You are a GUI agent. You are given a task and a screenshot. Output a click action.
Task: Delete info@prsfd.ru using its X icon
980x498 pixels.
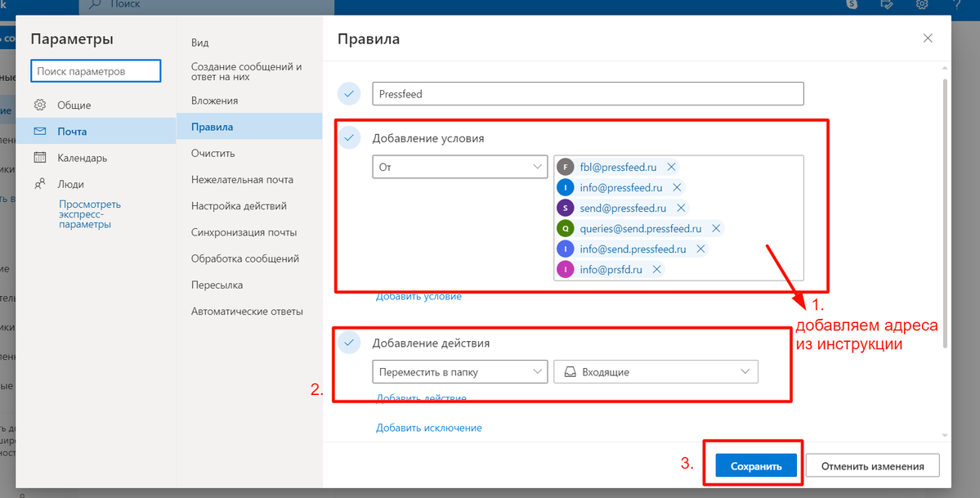656,270
